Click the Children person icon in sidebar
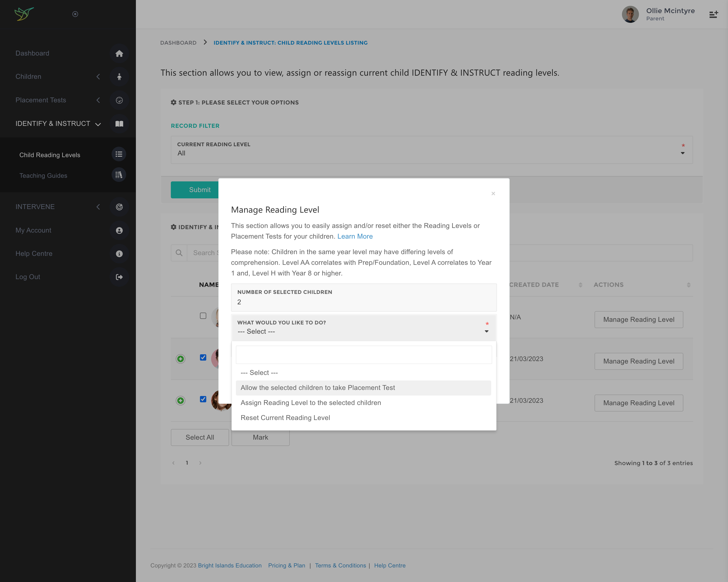Viewport: 728px width, 582px height. [x=119, y=77]
